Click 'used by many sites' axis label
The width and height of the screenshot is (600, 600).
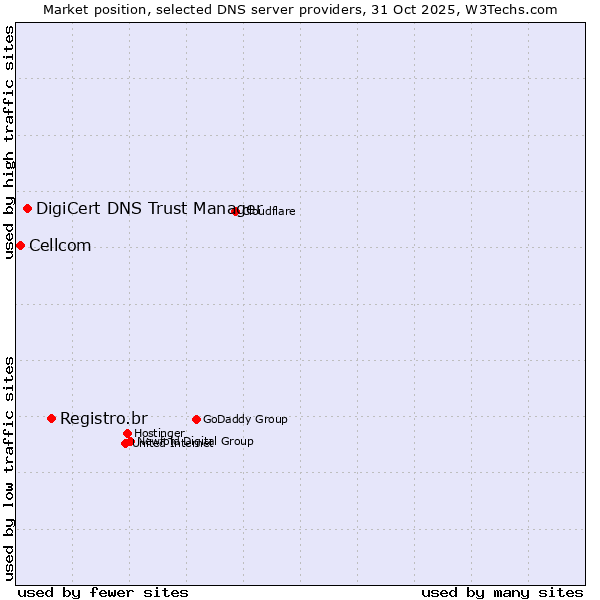(x=502, y=592)
